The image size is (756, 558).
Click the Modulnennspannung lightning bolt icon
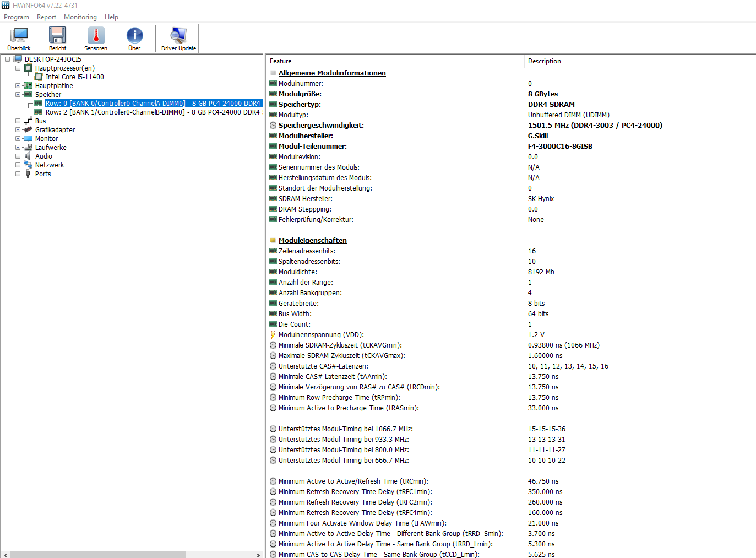pos(273,334)
